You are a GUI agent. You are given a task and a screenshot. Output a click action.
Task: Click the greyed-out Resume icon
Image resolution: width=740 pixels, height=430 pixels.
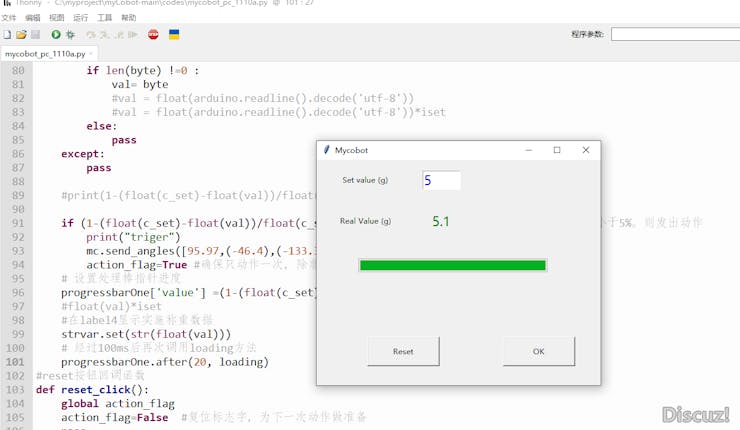point(133,34)
